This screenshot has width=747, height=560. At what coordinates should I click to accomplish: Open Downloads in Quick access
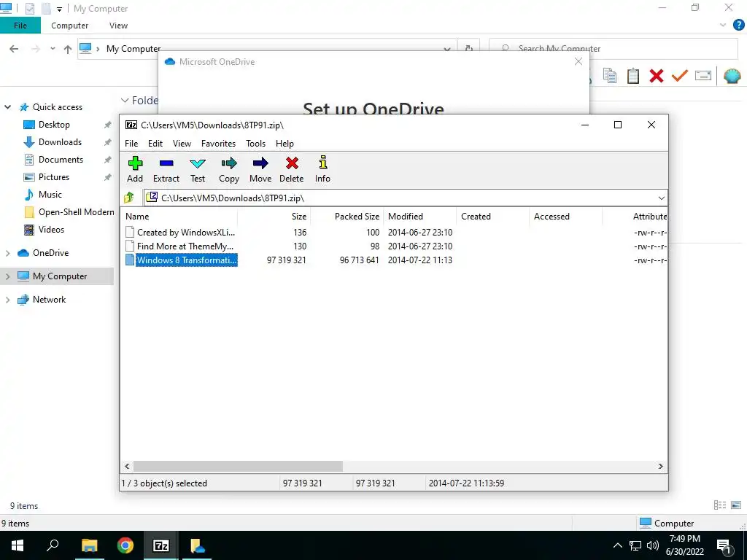[60, 142]
